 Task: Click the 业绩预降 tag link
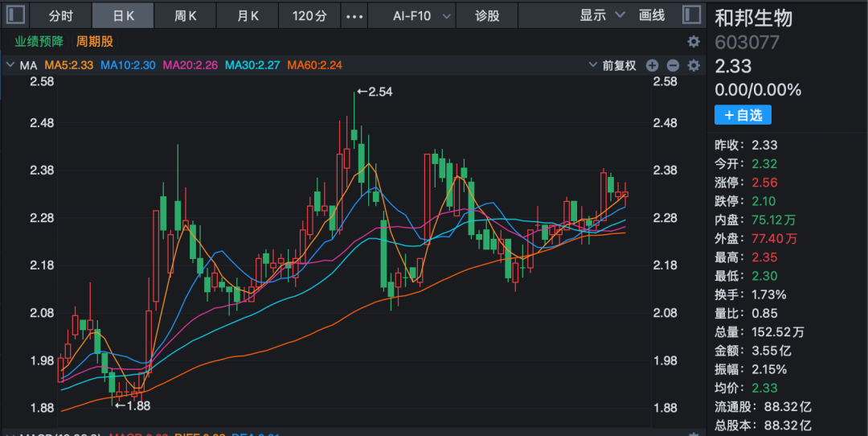[39, 41]
